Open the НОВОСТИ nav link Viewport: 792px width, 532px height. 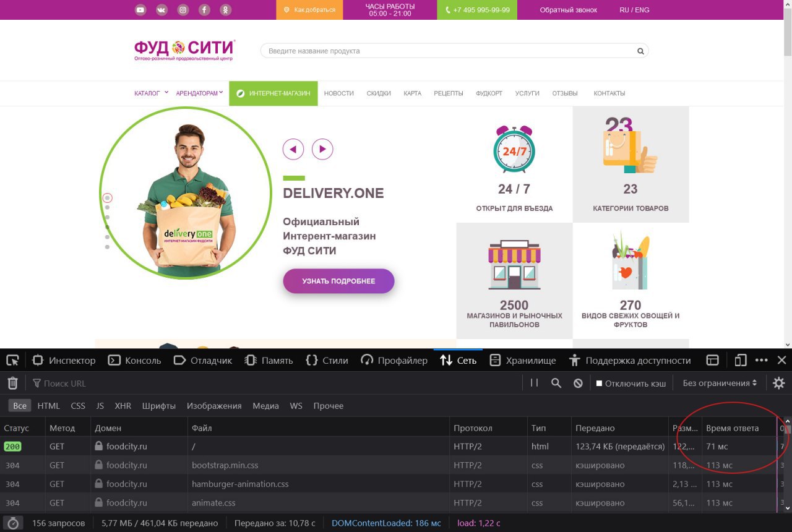(x=339, y=93)
